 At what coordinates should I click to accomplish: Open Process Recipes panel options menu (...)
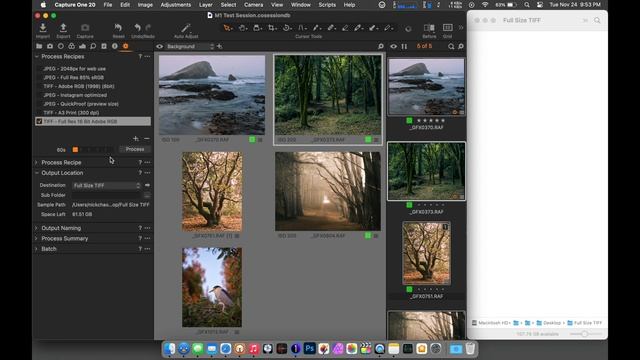(x=147, y=56)
